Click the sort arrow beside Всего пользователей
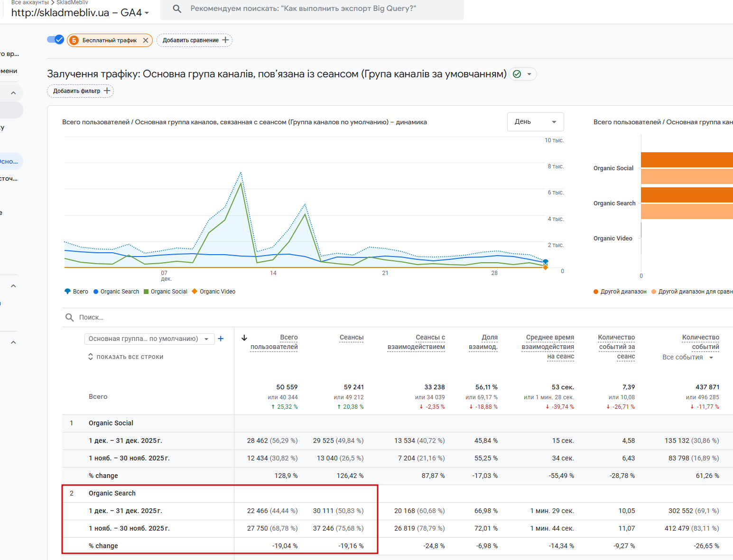Image resolution: width=733 pixels, height=560 pixels. click(244, 338)
